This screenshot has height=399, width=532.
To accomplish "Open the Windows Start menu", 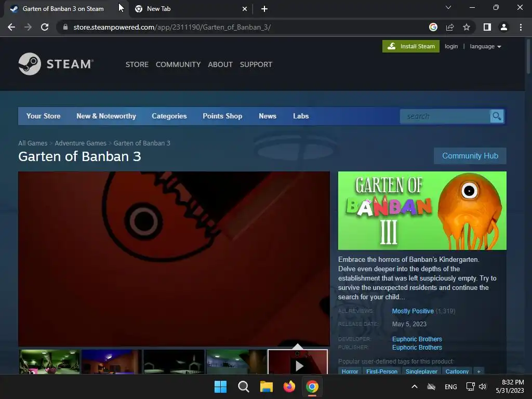I will point(220,387).
